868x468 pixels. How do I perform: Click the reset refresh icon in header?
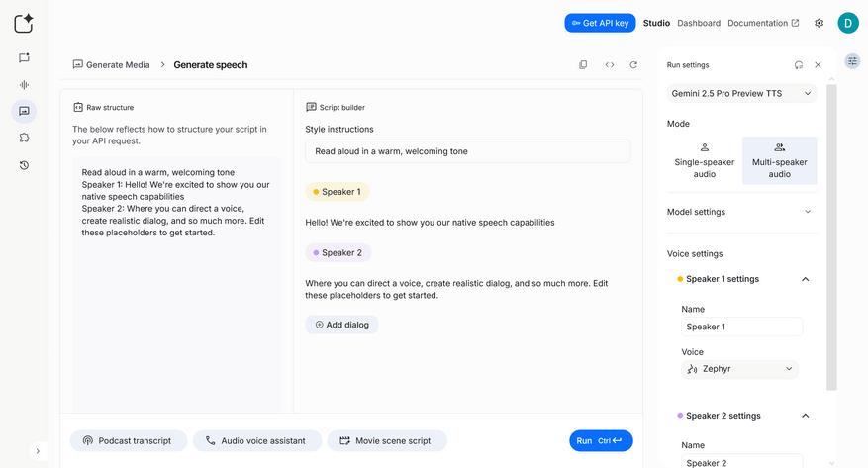tap(633, 65)
